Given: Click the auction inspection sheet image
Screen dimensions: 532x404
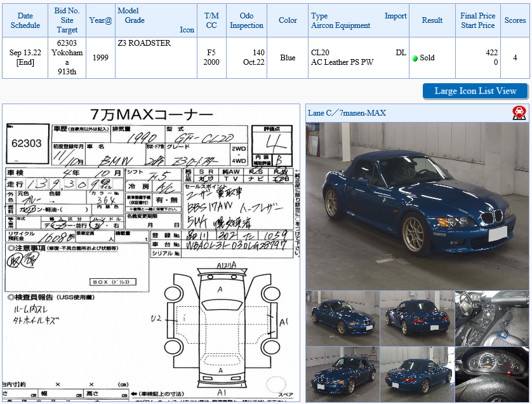Looking at the screenshot, I should click(151, 253).
